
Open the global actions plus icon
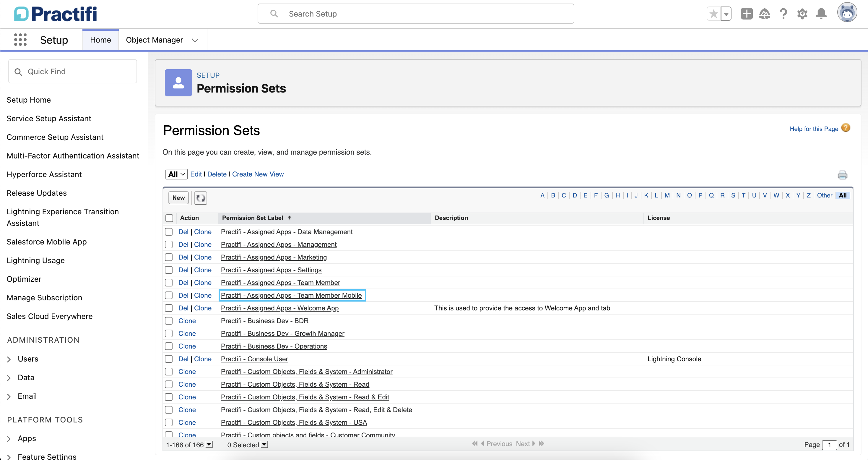point(746,14)
